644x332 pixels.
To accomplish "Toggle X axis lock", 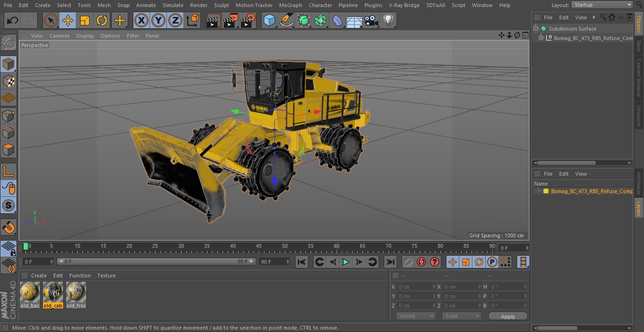I will [141, 20].
